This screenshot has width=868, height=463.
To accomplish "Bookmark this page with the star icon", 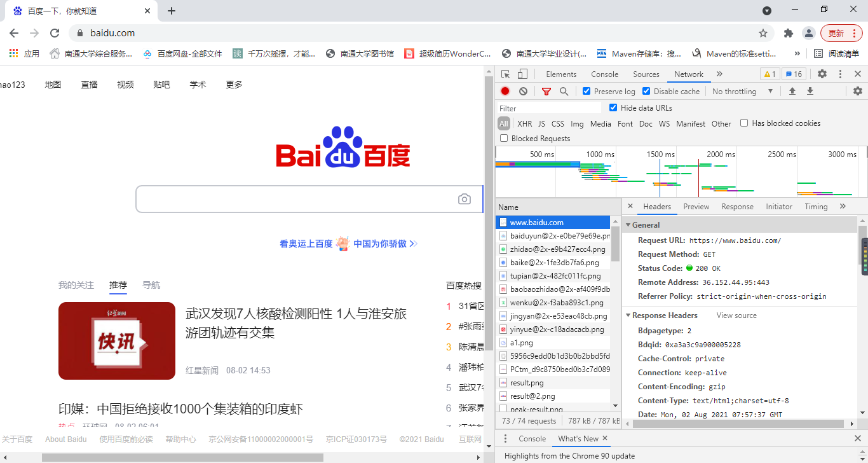I will pos(763,33).
